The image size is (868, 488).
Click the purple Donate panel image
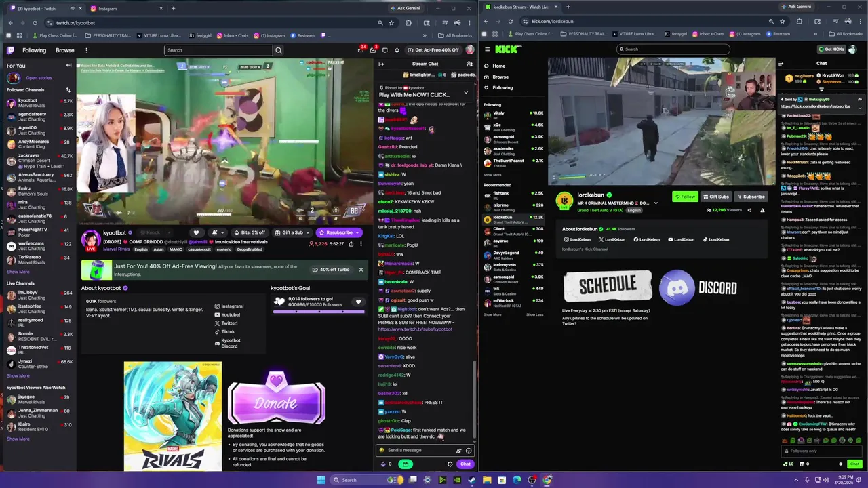coord(277,399)
